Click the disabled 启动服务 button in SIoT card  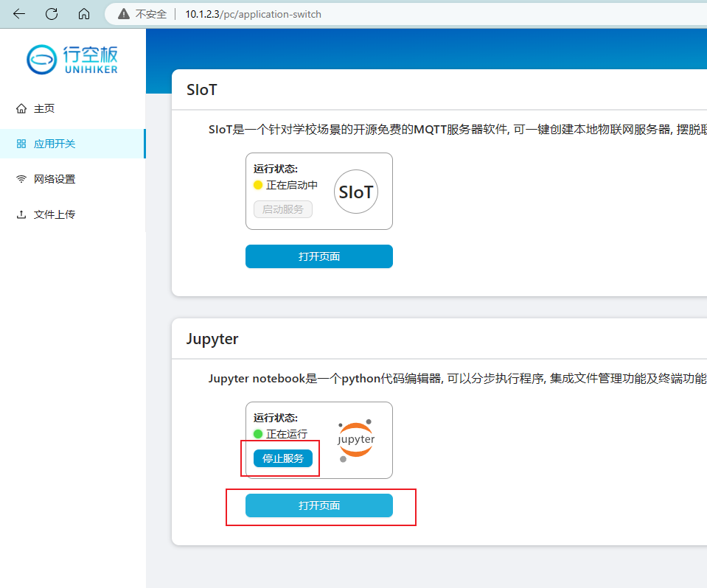pos(282,209)
